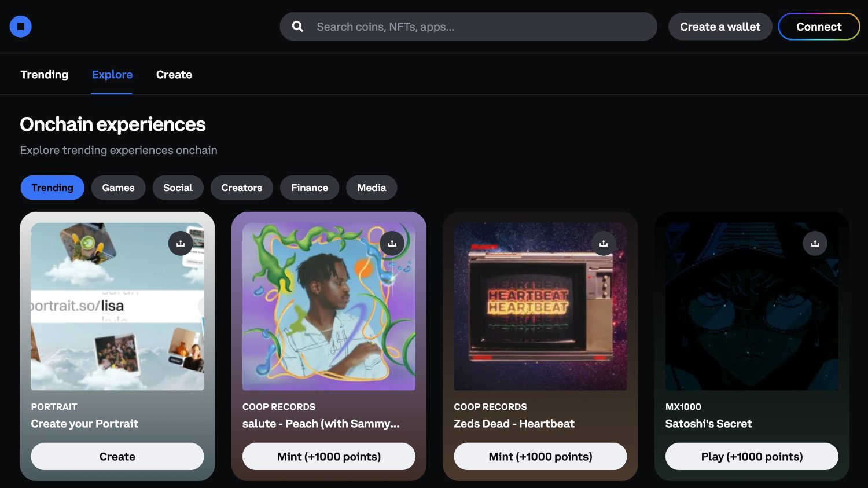The width and height of the screenshot is (868, 488).
Task: Click COOP RECORDS label above Zeds Dead
Action: (x=491, y=407)
